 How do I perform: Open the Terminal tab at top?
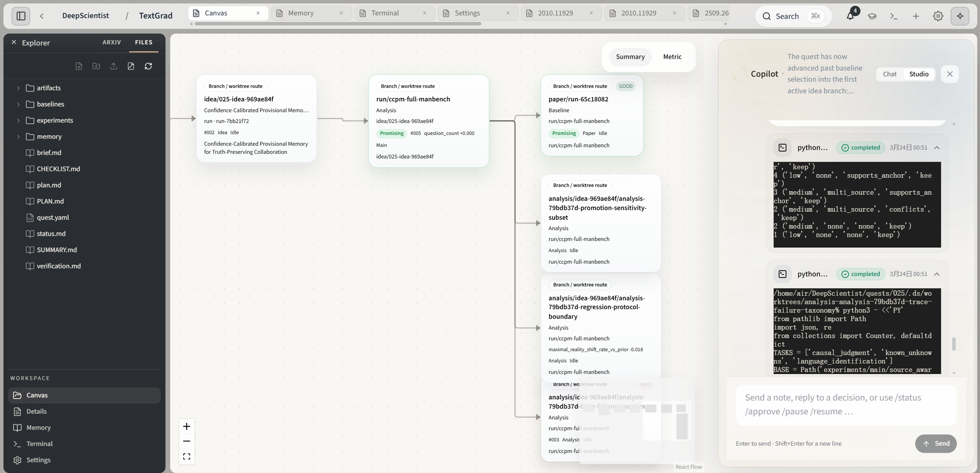tap(385, 13)
